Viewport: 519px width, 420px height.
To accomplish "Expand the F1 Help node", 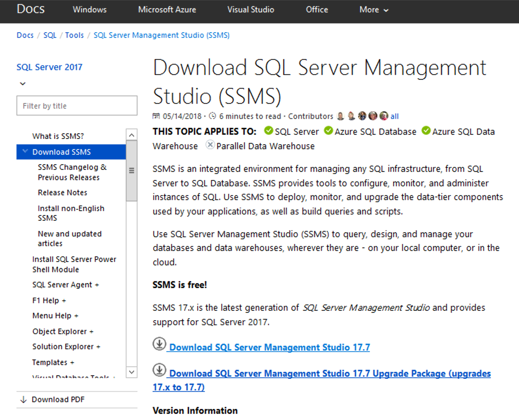I will pos(64,301).
